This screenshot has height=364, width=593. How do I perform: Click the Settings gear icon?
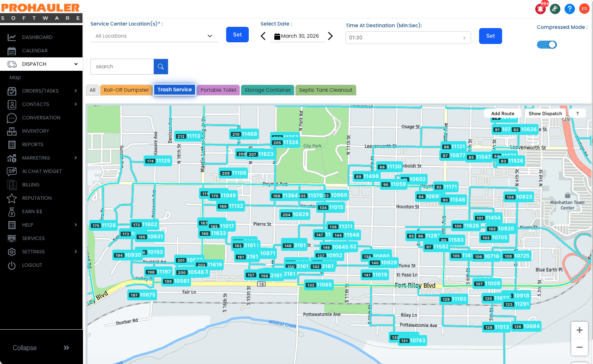click(12, 252)
